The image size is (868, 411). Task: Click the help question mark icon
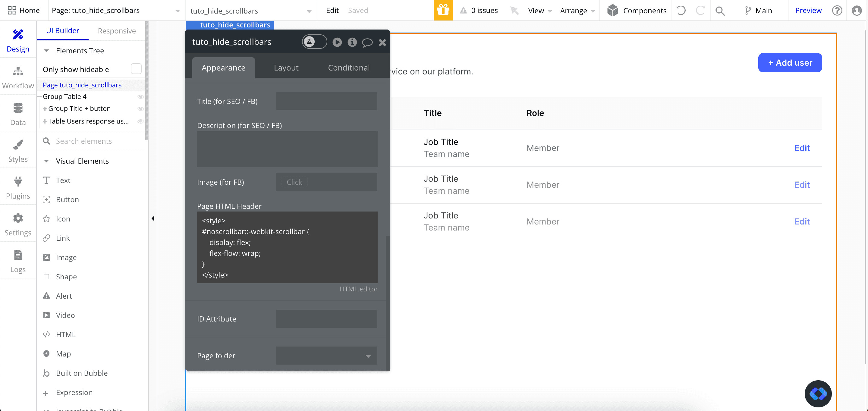tap(837, 11)
